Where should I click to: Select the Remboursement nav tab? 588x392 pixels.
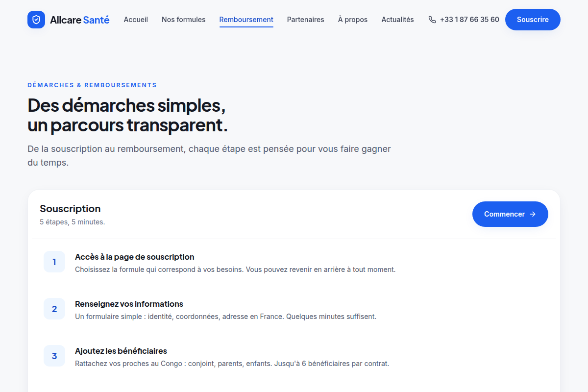click(x=246, y=20)
